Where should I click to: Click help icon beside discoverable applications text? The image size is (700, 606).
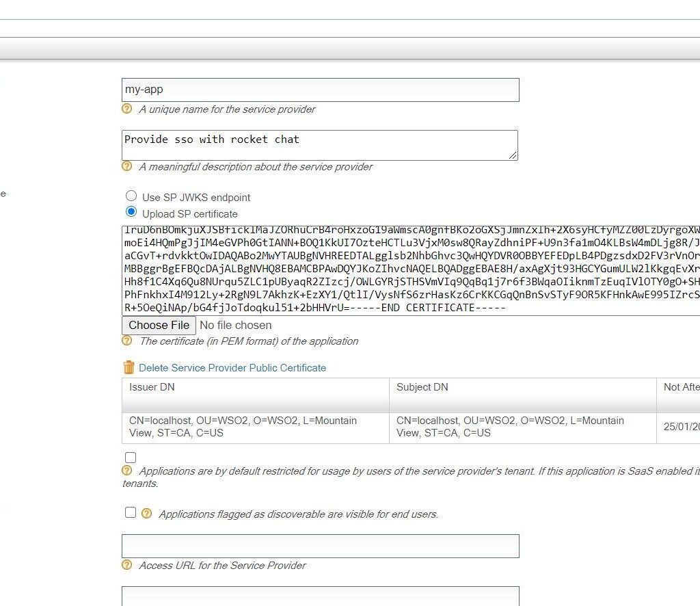pyautogui.click(x=146, y=514)
